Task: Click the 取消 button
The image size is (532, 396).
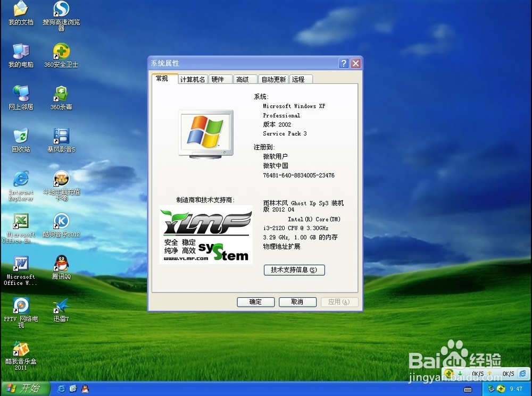Action: click(297, 302)
